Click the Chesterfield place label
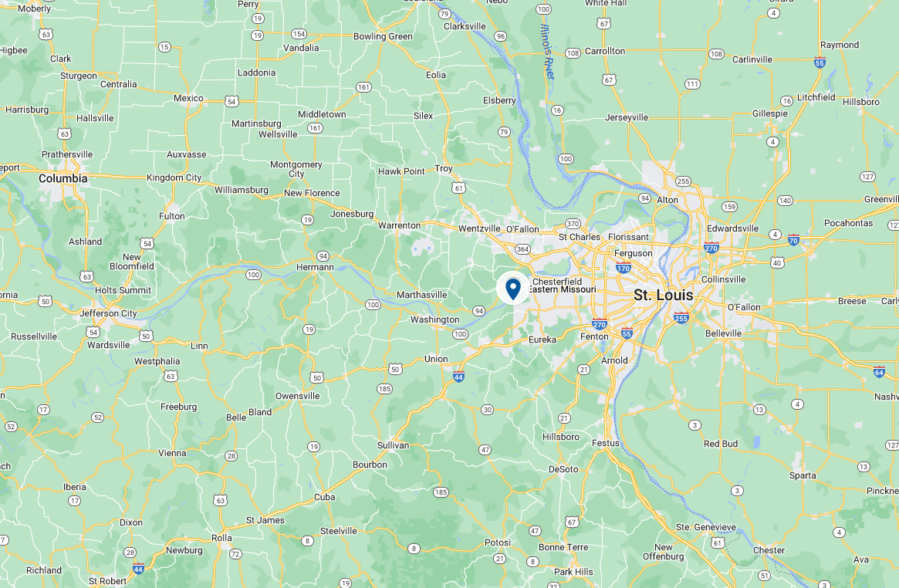 tap(556, 282)
